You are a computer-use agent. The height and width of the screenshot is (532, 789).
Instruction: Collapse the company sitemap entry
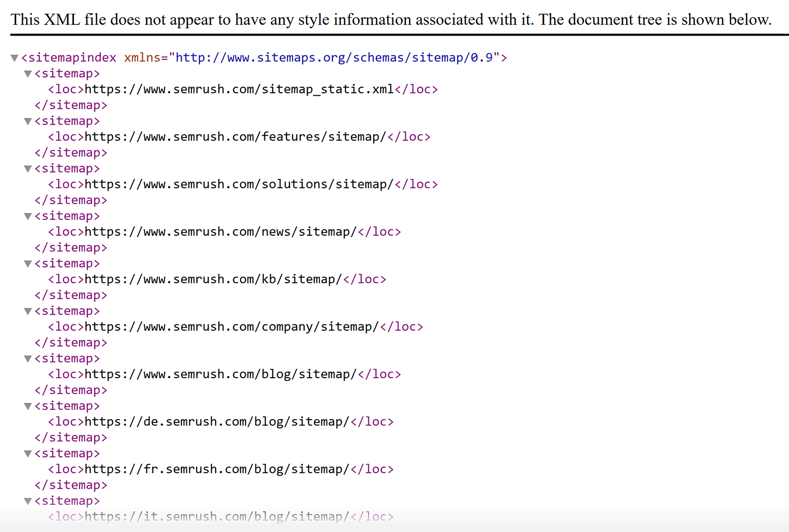point(28,311)
